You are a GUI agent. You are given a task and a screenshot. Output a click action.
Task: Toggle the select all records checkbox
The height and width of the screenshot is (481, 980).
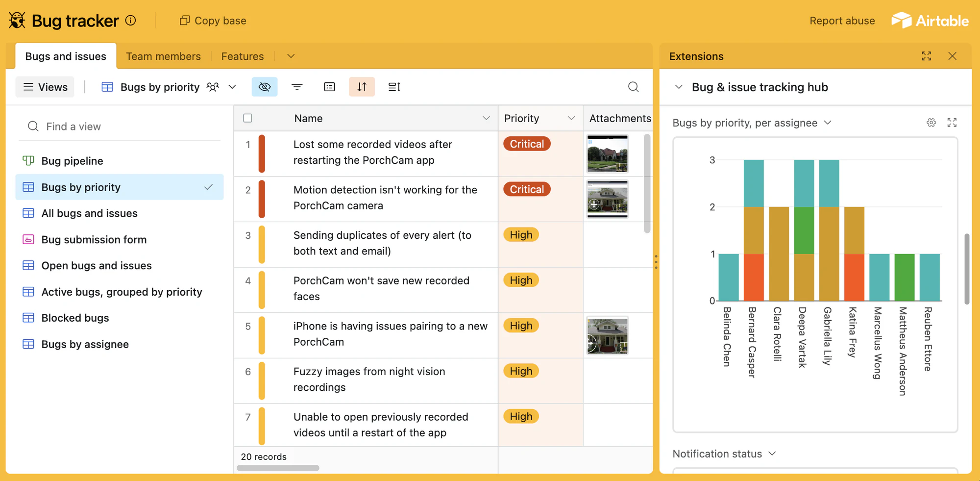[248, 118]
